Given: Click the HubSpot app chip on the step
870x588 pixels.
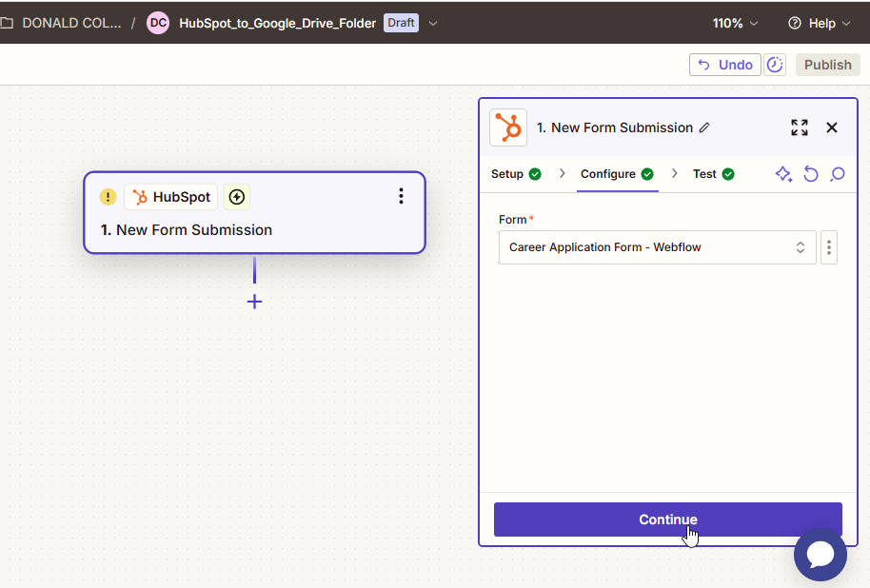Looking at the screenshot, I should click(x=171, y=197).
